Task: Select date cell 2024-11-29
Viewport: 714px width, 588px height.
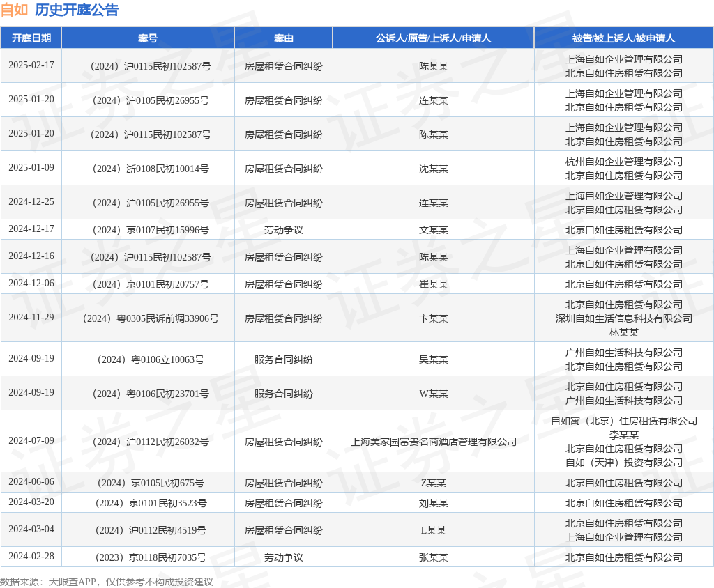Action: pos(31,317)
